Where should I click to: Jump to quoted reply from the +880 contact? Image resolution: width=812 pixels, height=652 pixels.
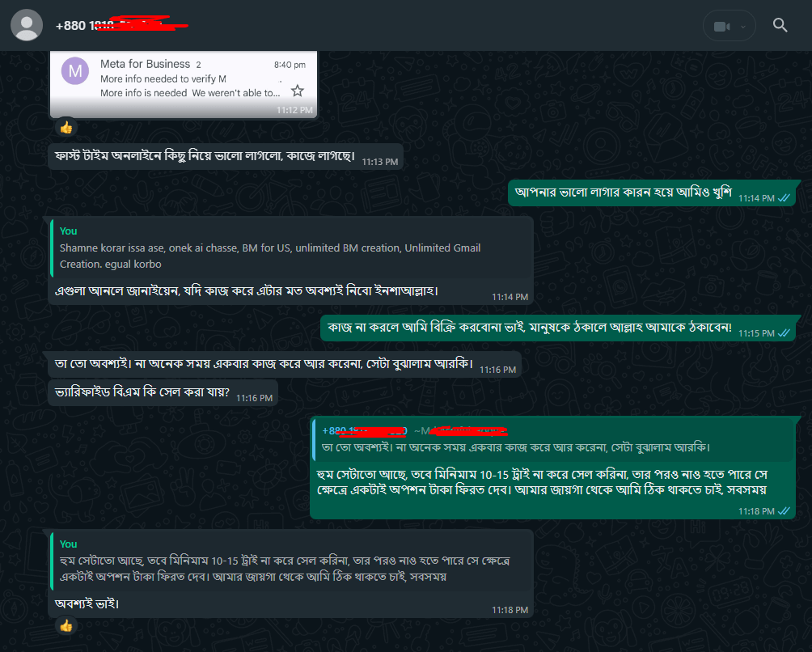point(553,439)
